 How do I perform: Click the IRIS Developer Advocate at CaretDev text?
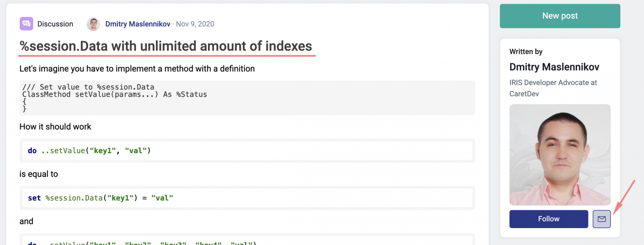pyautogui.click(x=553, y=88)
